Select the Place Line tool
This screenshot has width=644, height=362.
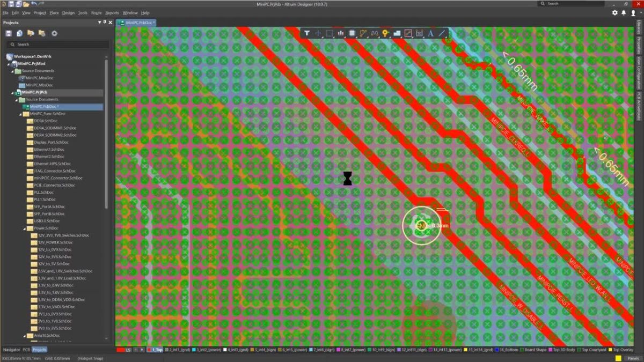point(443,33)
